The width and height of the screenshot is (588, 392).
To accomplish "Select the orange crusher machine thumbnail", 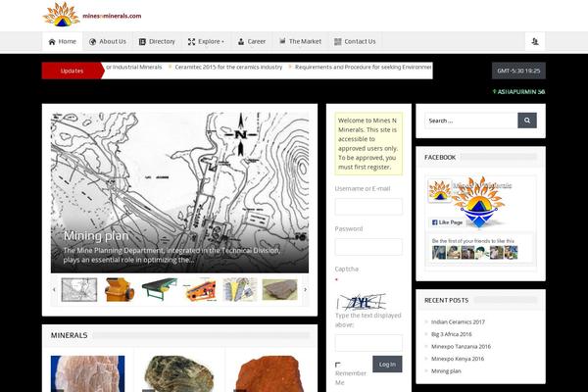I will (x=120, y=290).
